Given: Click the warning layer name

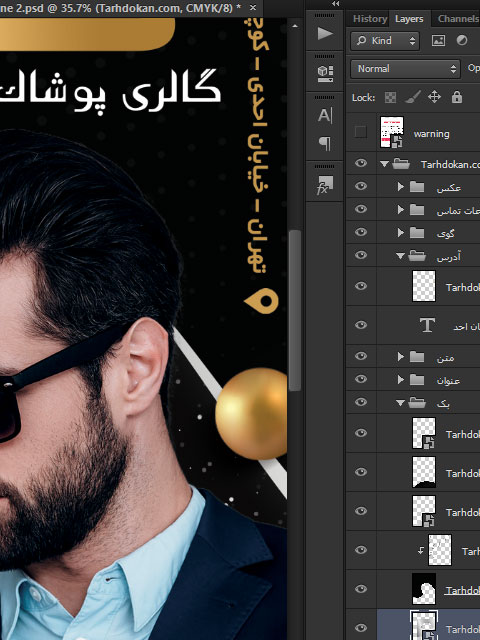Looking at the screenshot, I should point(431,134).
